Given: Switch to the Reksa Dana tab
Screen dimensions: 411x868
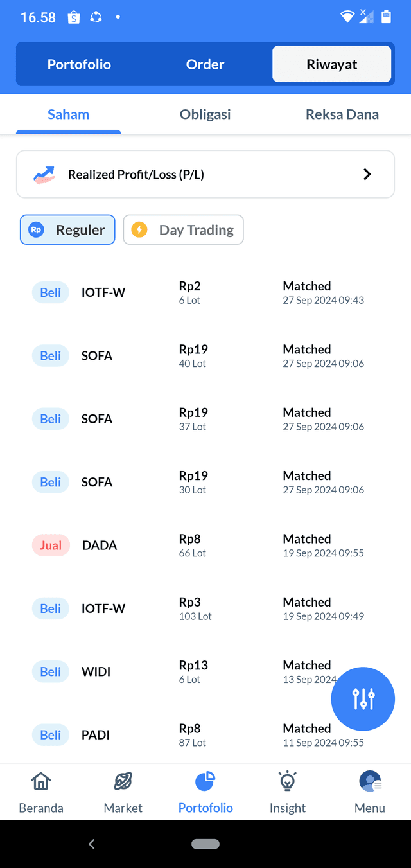Looking at the screenshot, I should tap(342, 114).
